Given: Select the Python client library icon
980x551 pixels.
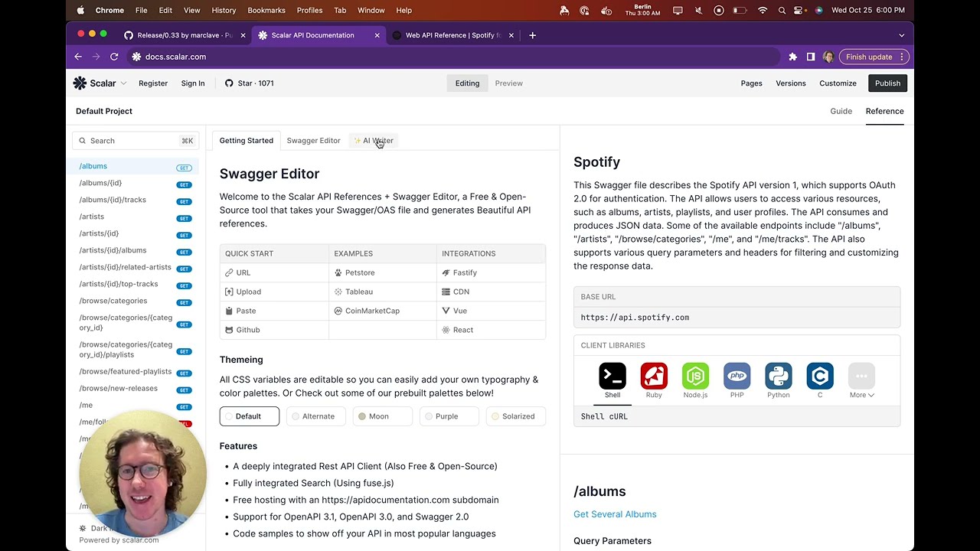Looking at the screenshot, I should (778, 376).
